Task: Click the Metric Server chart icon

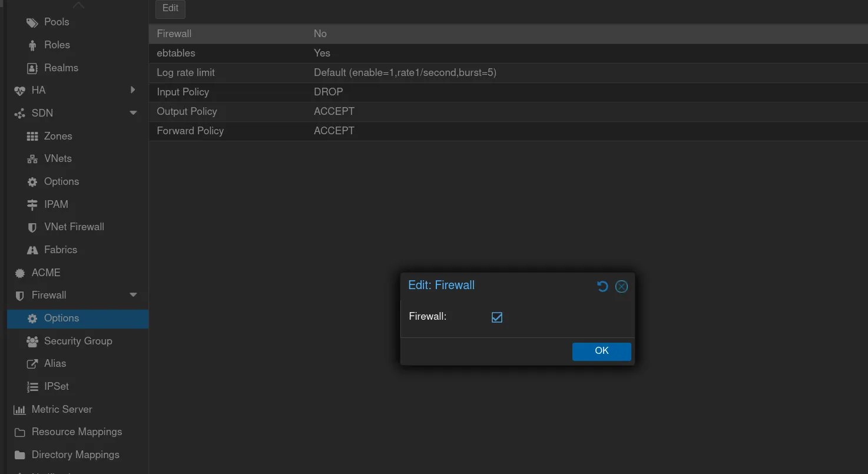Action: (20, 410)
